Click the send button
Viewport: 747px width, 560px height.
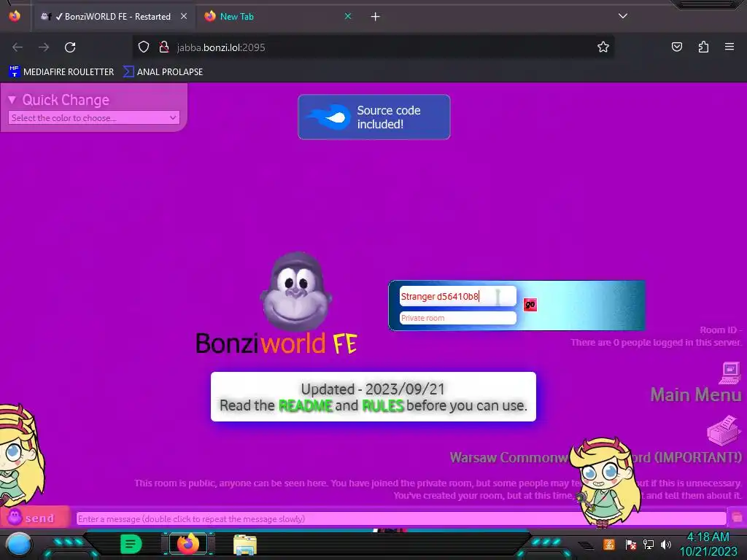pyautogui.click(x=35, y=518)
